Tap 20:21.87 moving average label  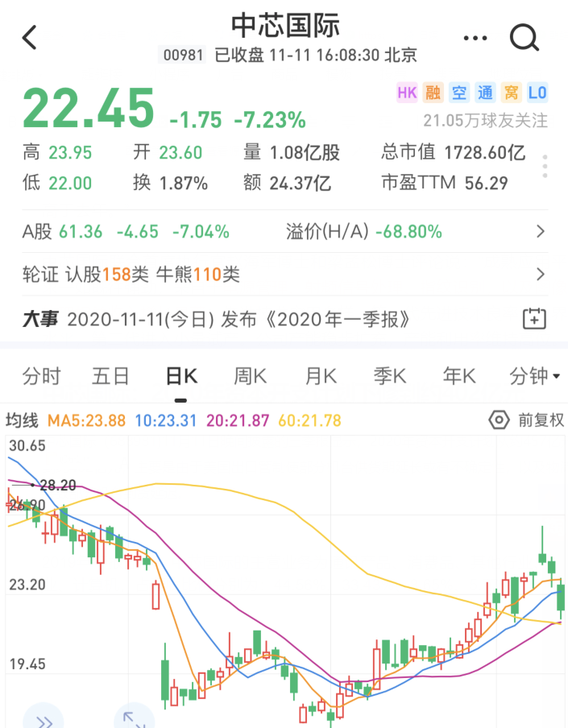click(x=238, y=420)
